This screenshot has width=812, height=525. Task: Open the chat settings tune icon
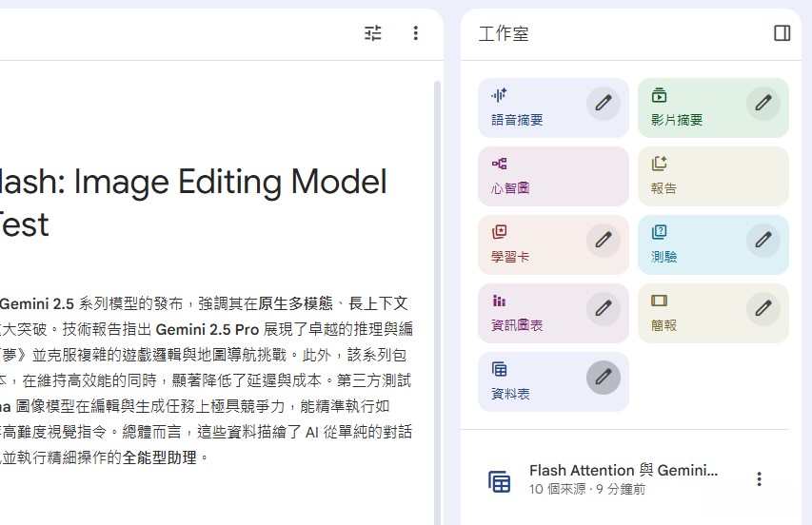[373, 33]
